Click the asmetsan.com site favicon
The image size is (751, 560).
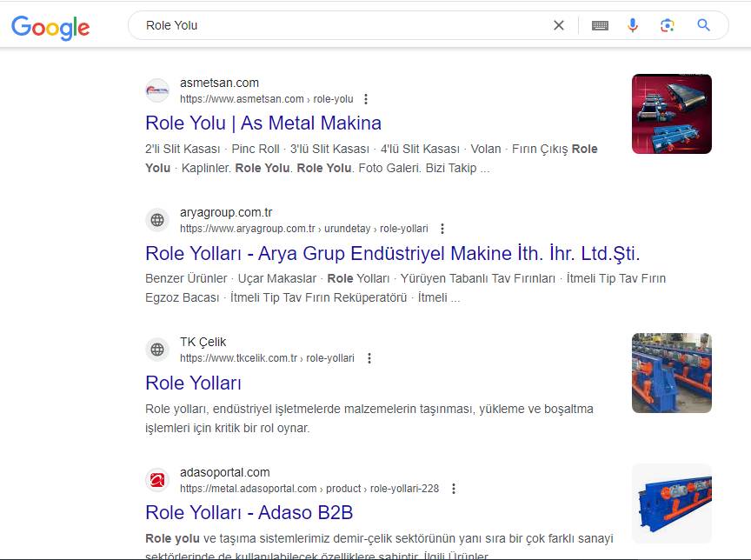tap(157, 90)
